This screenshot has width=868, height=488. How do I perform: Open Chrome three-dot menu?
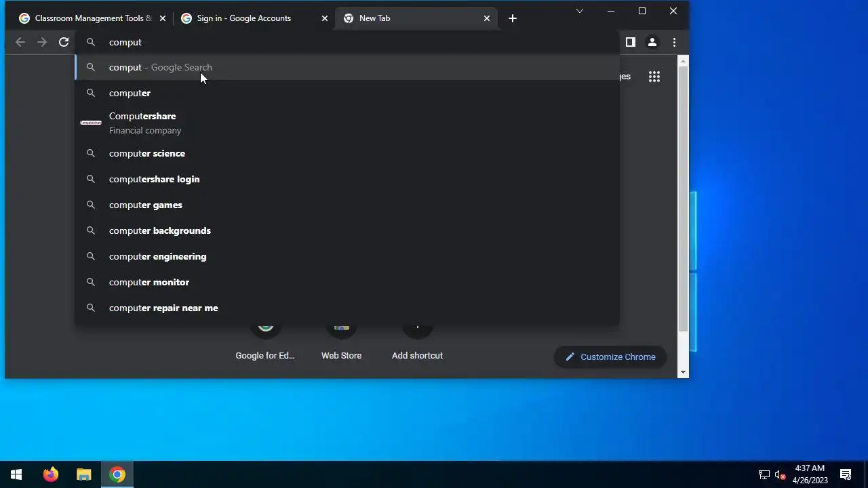tap(674, 42)
